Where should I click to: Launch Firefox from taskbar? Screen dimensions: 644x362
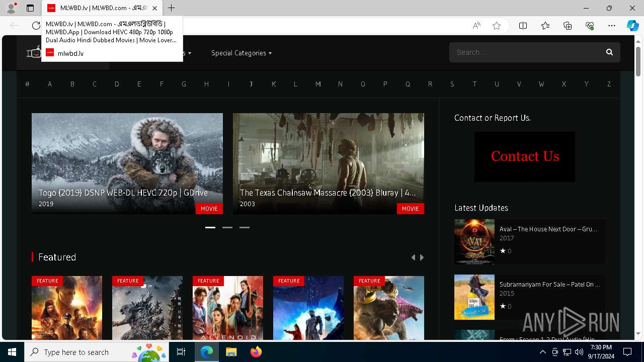(256, 352)
